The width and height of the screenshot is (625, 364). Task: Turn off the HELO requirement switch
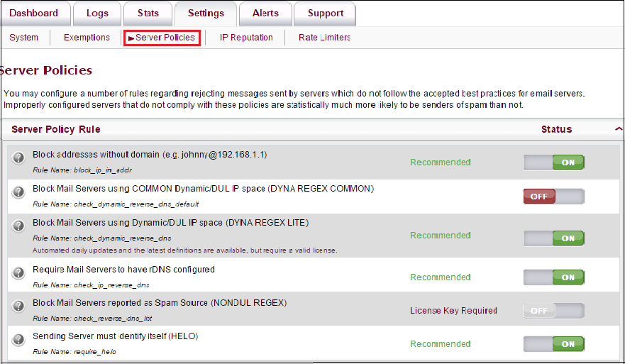[x=553, y=344]
